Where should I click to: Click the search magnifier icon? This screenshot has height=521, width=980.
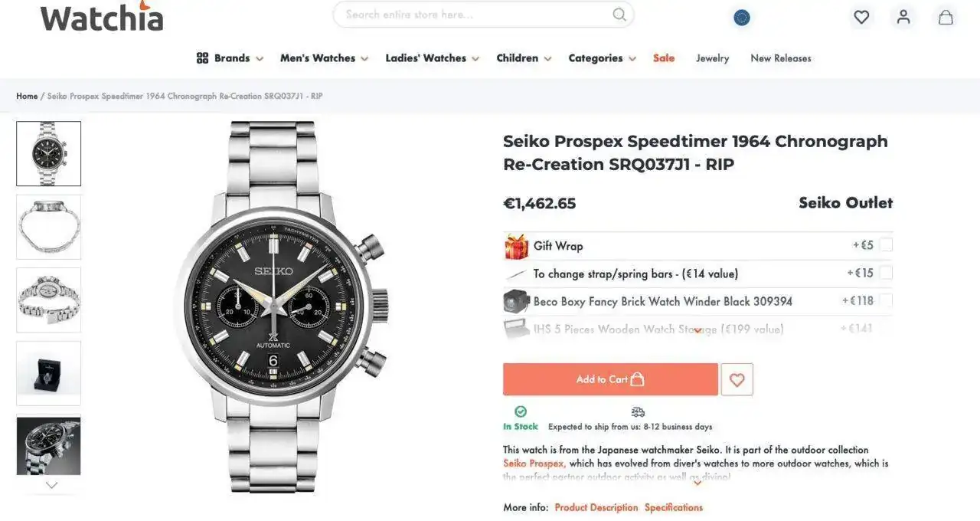tap(619, 15)
